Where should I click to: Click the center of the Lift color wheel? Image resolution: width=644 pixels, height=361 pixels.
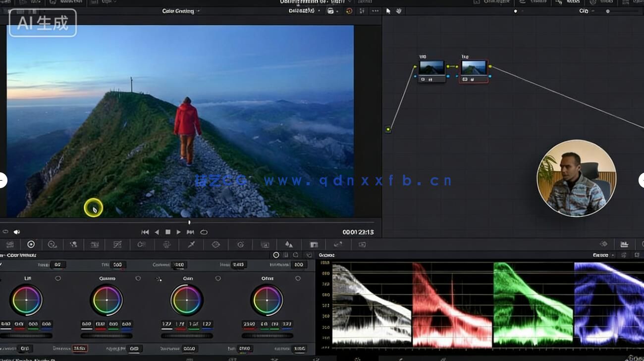27,301
